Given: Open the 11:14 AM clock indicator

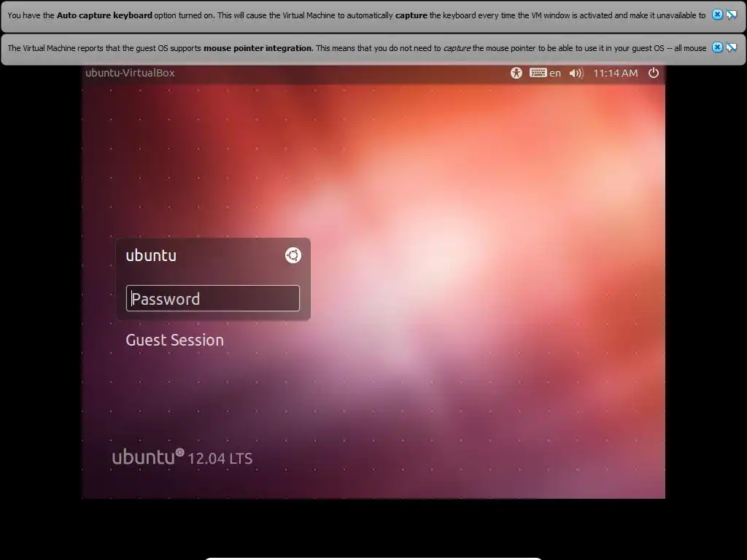Looking at the screenshot, I should tap(616, 73).
